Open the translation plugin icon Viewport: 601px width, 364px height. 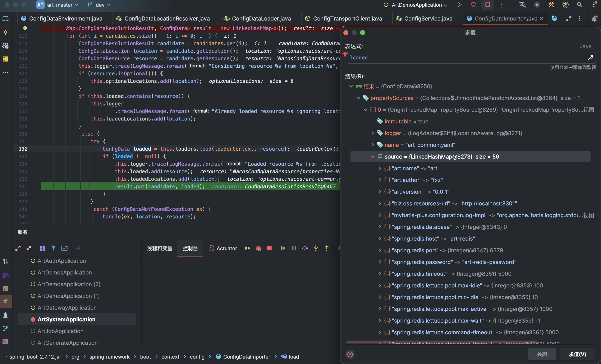click(x=522, y=5)
